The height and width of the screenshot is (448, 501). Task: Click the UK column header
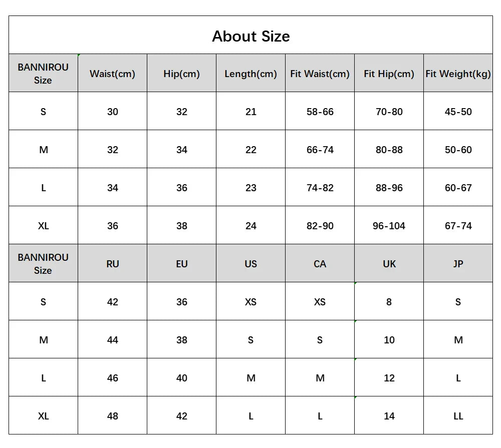(x=389, y=264)
